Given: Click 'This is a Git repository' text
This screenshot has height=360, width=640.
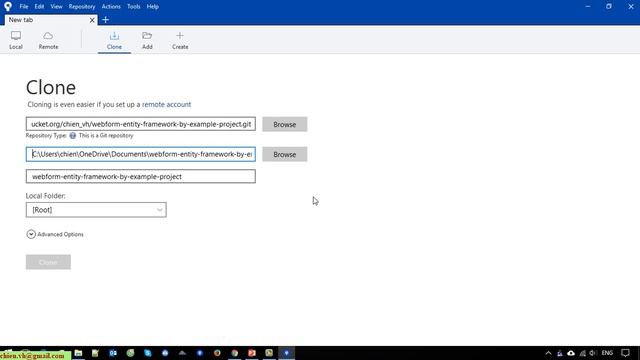Looking at the screenshot, I should pyautogui.click(x=106, y=136).
